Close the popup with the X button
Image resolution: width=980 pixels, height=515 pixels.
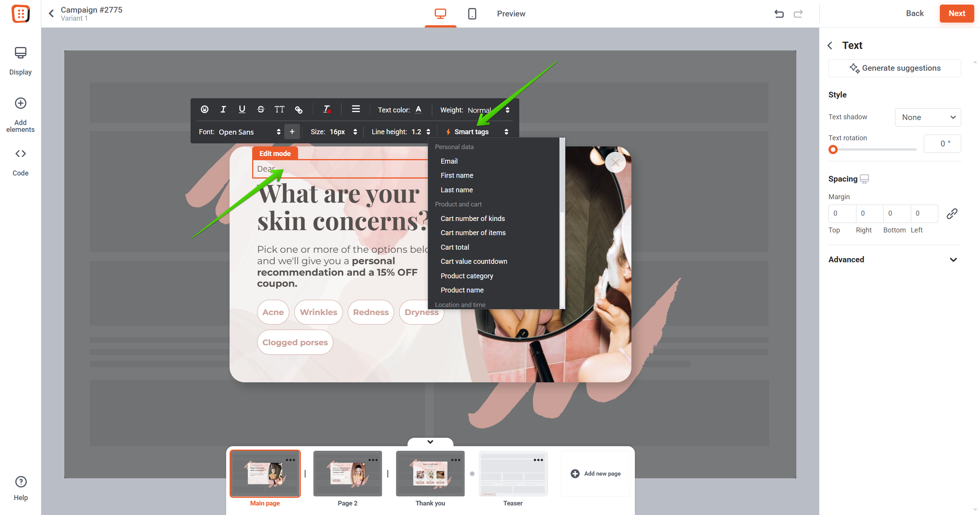[615, 162]
